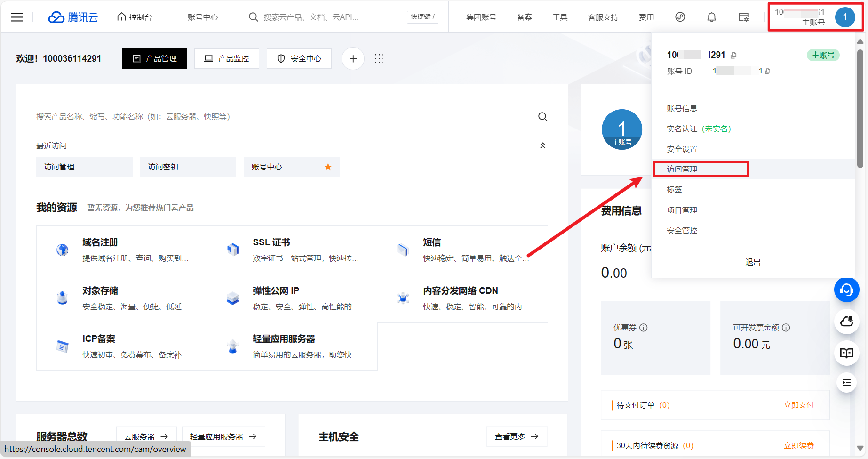Click the 立即续费 link
868x459 pixels.
tap(798, 445)
